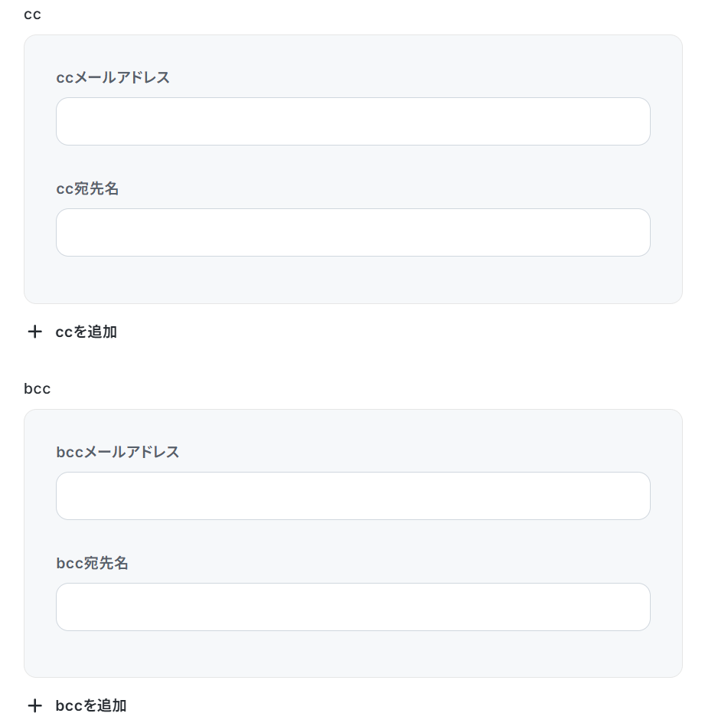Add another bcc recipient via bccを追加
This screenshot has height=723, width=728.
(x=77, y=706)
